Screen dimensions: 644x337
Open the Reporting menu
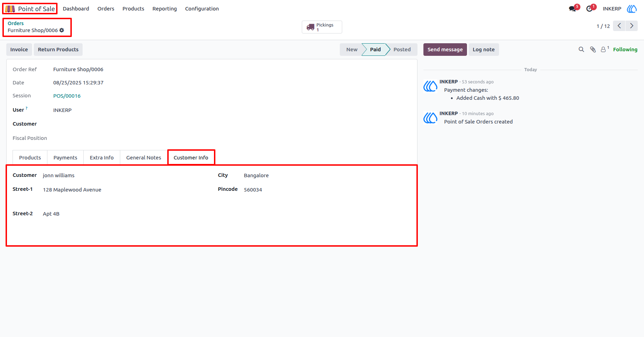pos(164,9)
